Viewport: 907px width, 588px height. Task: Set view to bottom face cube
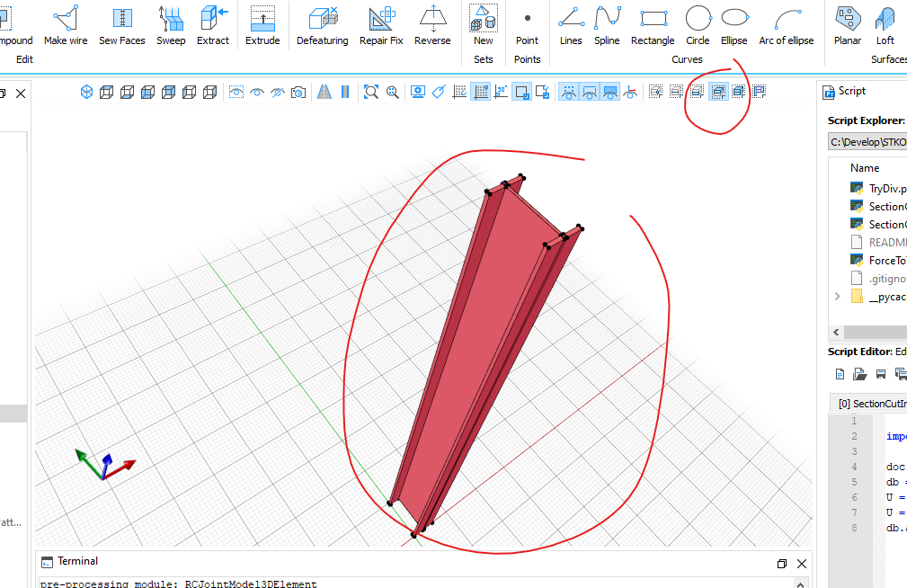(128, 92)
